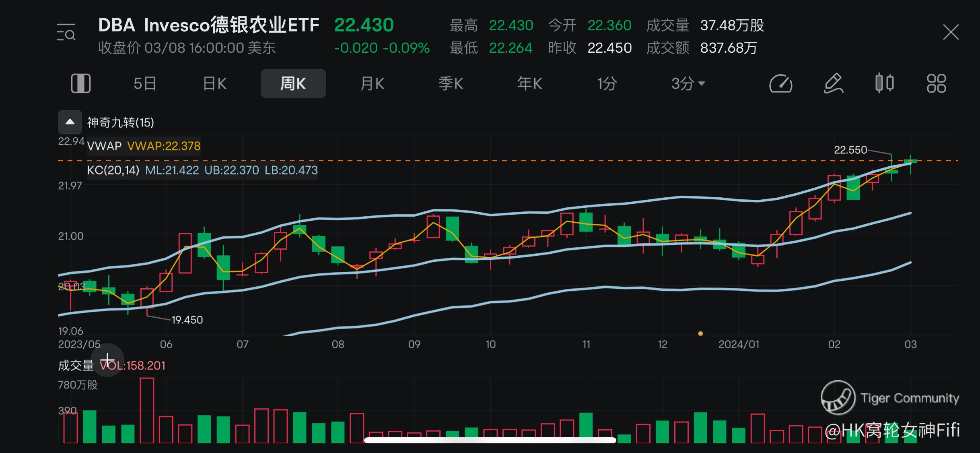Open the four-square grid layout icon
Viewport: 980px width, 453px height.
pos(936,83)
